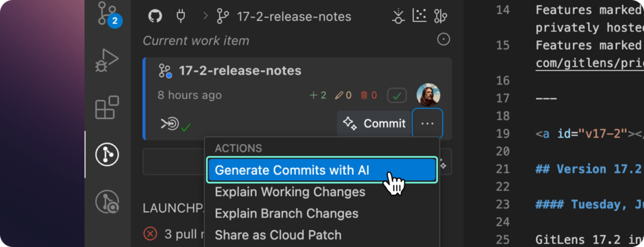Click the breadcrumb chevron before branch name

point(206,16)
